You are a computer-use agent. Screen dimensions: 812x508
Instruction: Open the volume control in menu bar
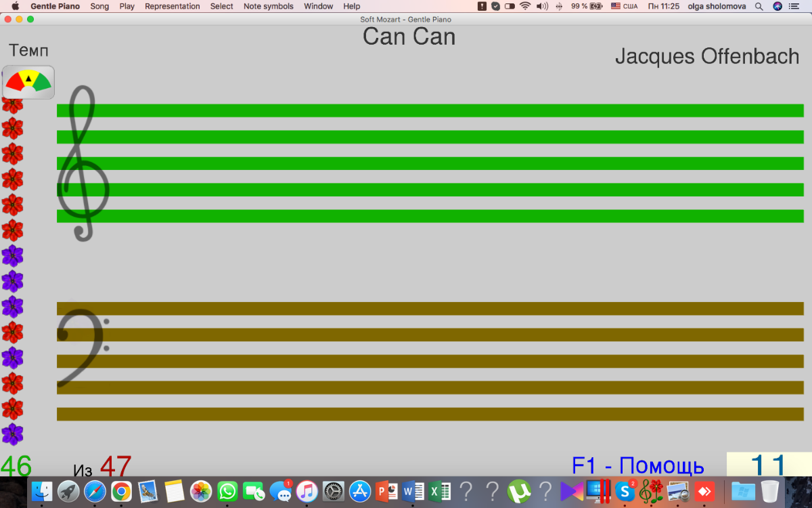[542, 6]
